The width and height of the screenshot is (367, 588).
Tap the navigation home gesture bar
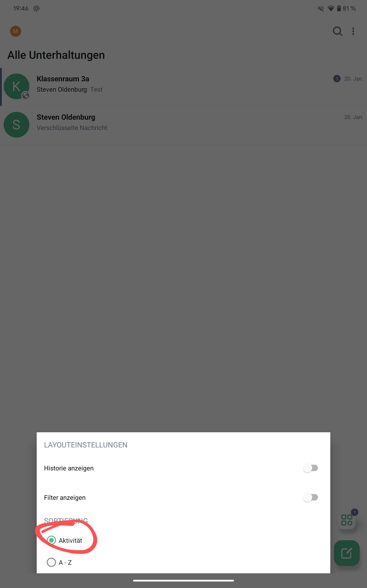183,580
